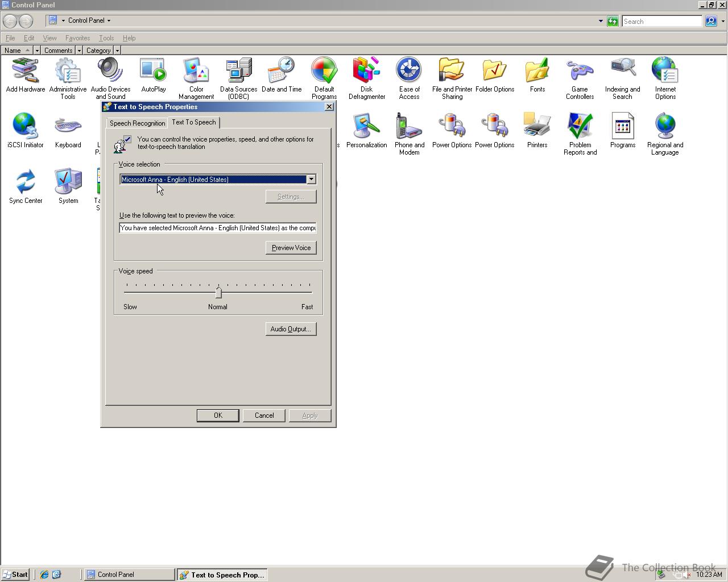Open Personalization icon

[367, 131]
